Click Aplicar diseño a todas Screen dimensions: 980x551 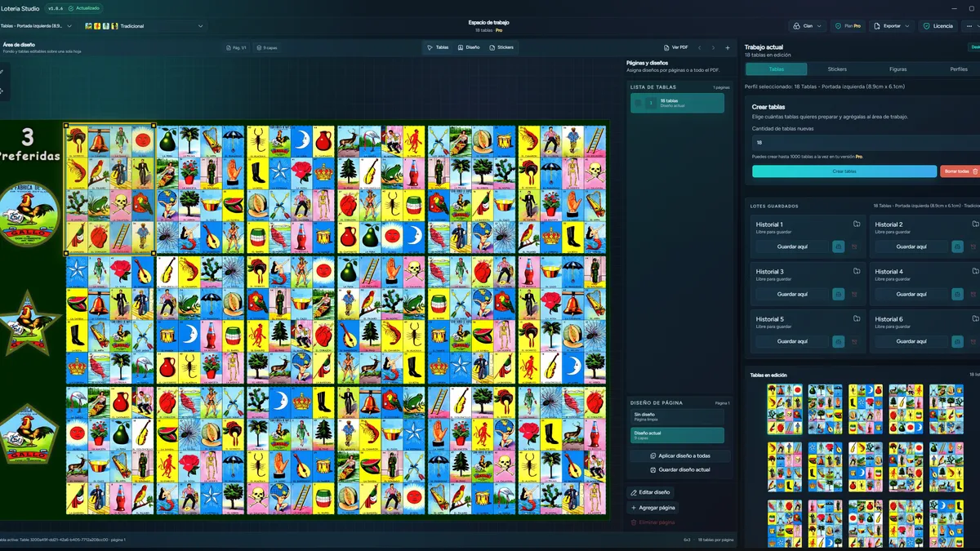[679, 456]
